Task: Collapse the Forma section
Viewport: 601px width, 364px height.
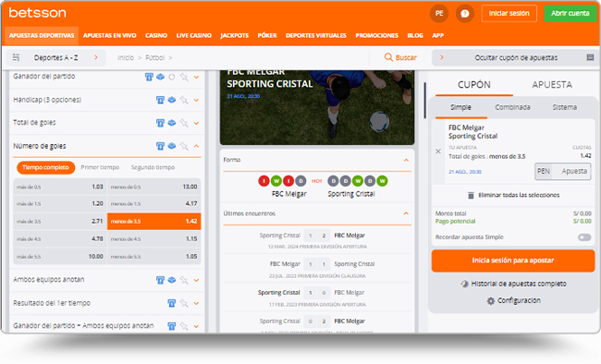Action: (406, 160)
